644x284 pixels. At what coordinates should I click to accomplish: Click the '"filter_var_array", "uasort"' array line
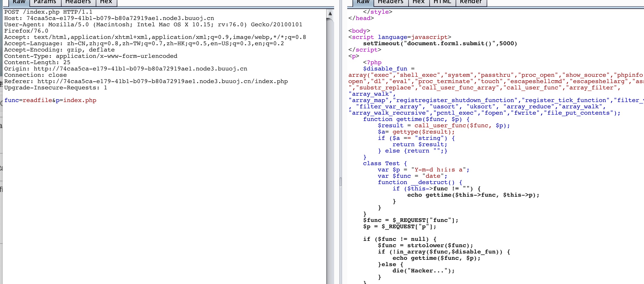point(477,107)
